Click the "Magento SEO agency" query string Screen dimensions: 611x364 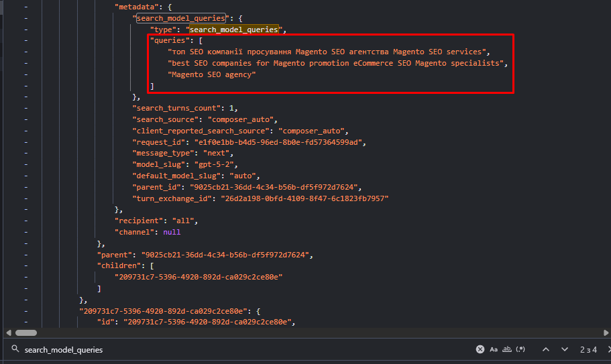[x=212, y=75]
